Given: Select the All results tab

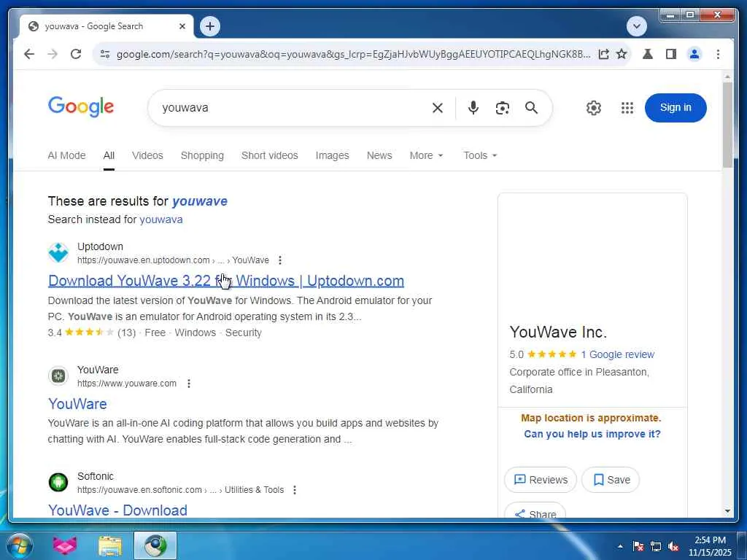Looking at the screenshot, I should pos(109,156).
